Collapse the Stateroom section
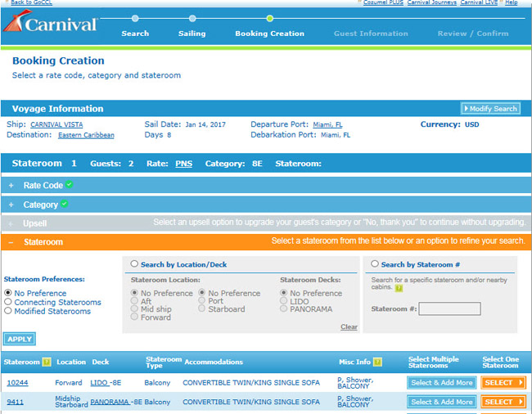The height and width of the screenshot is (414, 532). (11, 242)
